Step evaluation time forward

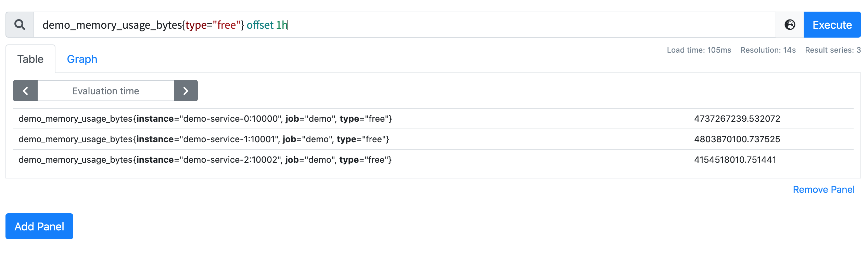186,91
